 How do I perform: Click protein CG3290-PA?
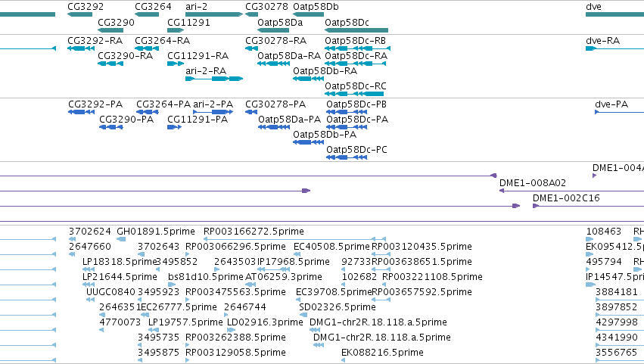[x=111, y=127]
